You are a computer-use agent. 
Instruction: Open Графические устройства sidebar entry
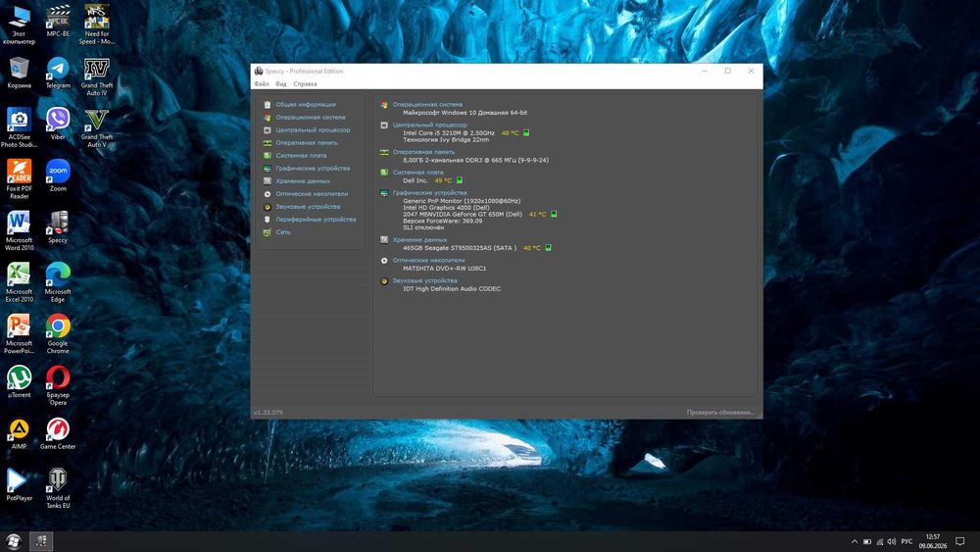313,169
